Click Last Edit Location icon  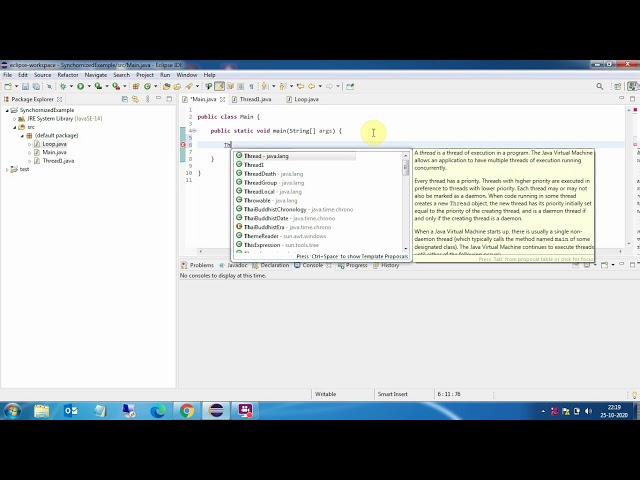pos(300,86)
